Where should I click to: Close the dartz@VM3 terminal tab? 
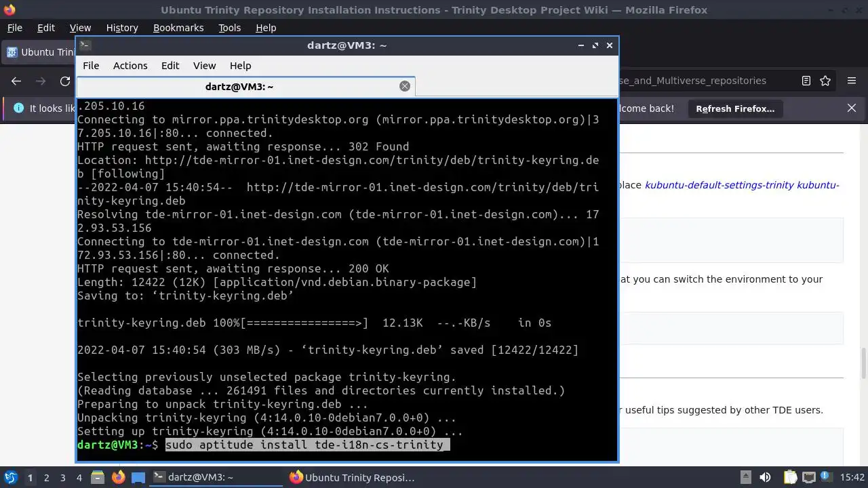[405, 86]
